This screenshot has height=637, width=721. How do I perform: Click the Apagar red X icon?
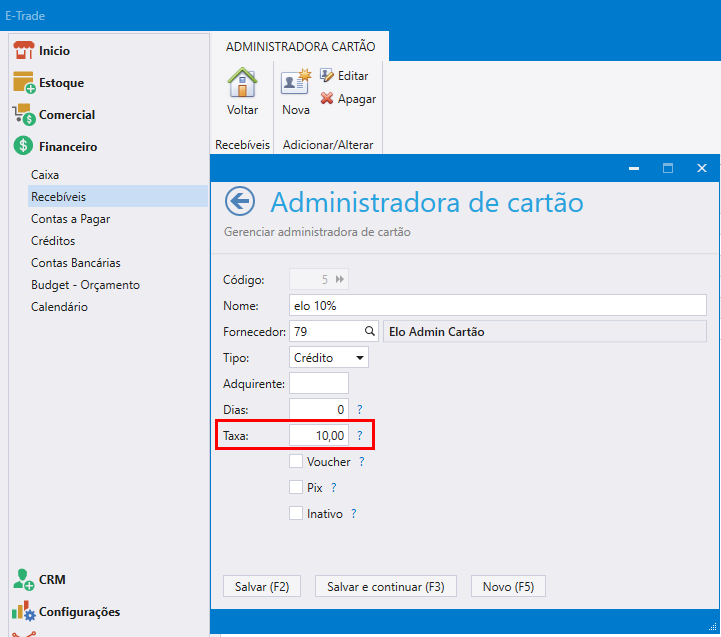tap(326, 98)
